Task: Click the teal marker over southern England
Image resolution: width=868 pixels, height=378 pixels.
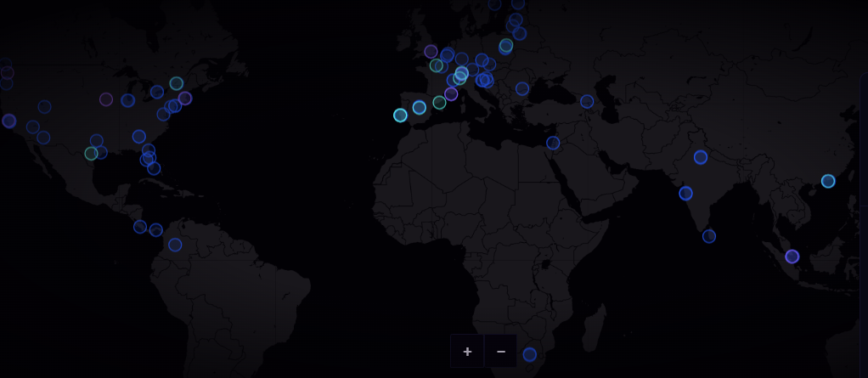Action: pos(437,65)
